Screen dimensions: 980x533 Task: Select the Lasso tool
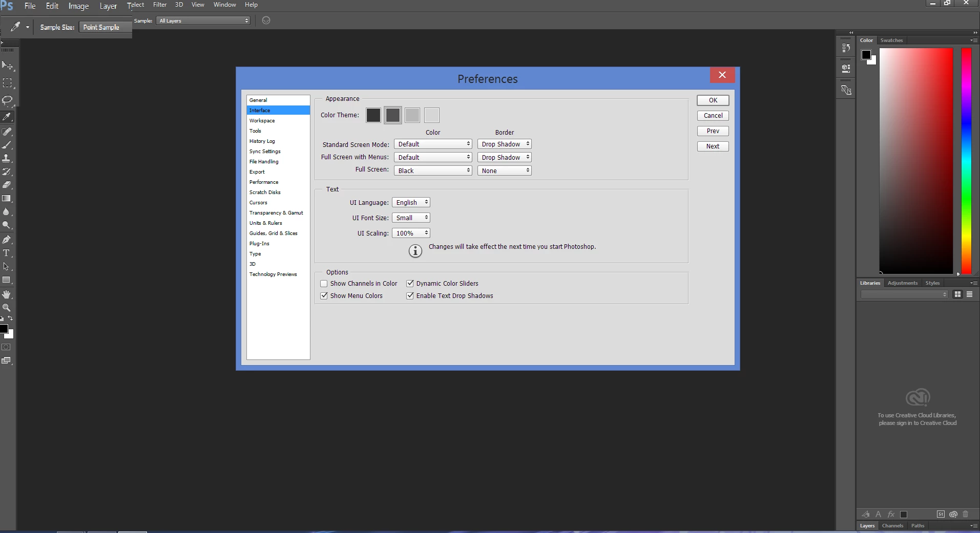tap(7, 100)
